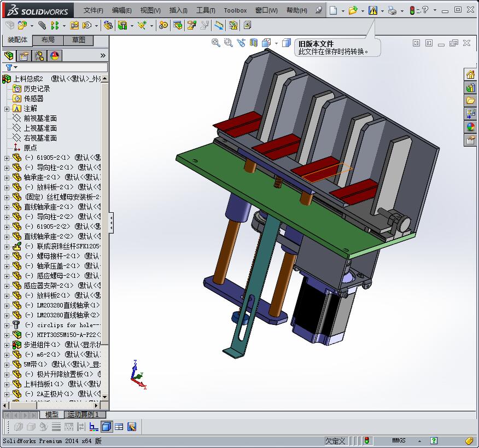Switch to the 布局 tab

[48, 40]
